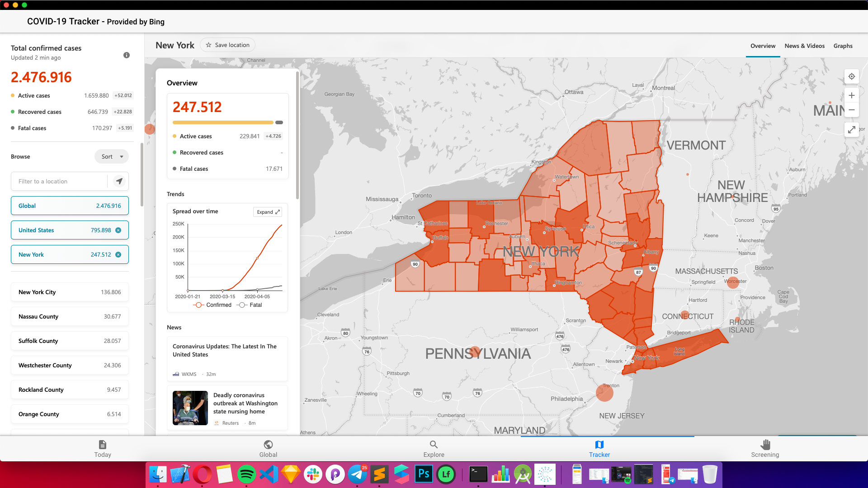Open Sublime Text from the Dock
This screenshot has width=868, height=488.
[x=379, y=474]
